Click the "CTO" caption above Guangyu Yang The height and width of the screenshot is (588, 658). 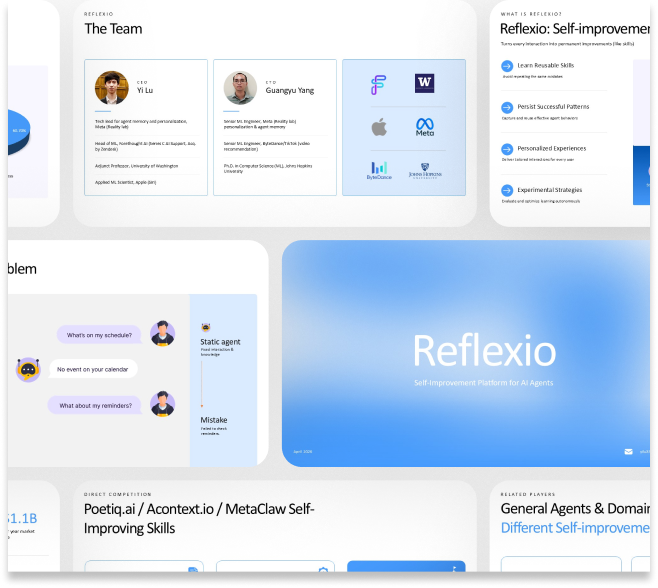(271, 82)
